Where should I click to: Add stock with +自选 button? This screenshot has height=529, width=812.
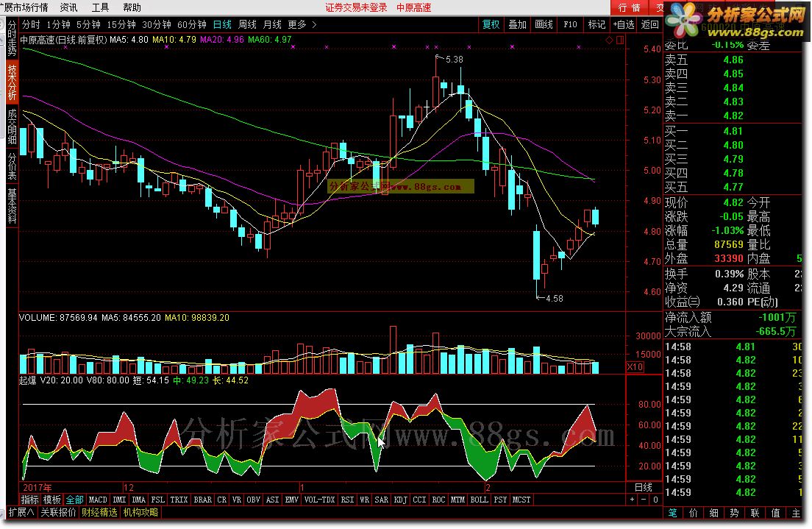624,24
